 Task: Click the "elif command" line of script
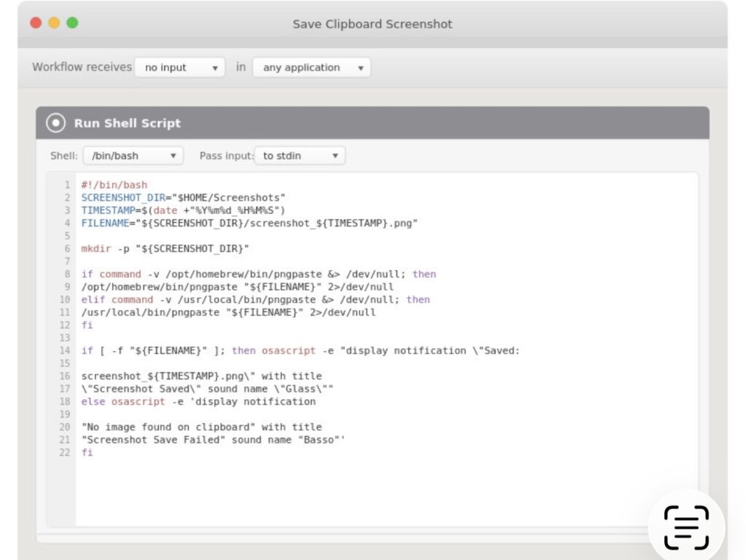pyautogui.click(x=255, y=299)
